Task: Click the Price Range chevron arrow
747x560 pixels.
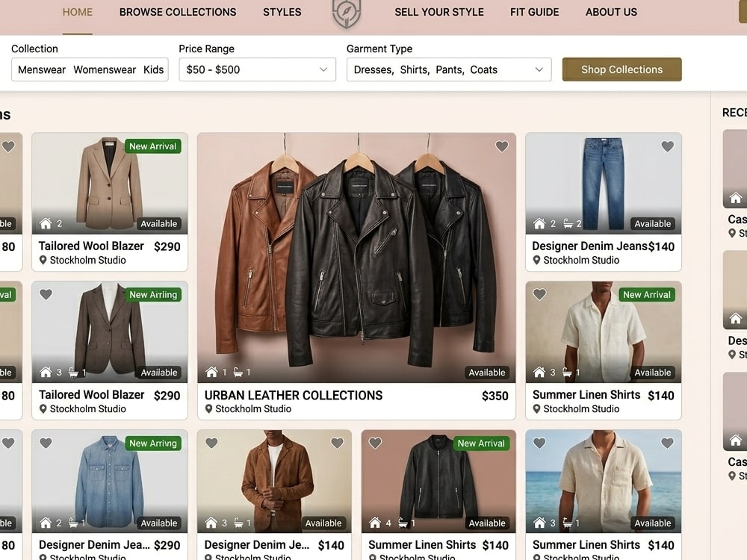Action: pyautogui.click(x=323, y=69)
